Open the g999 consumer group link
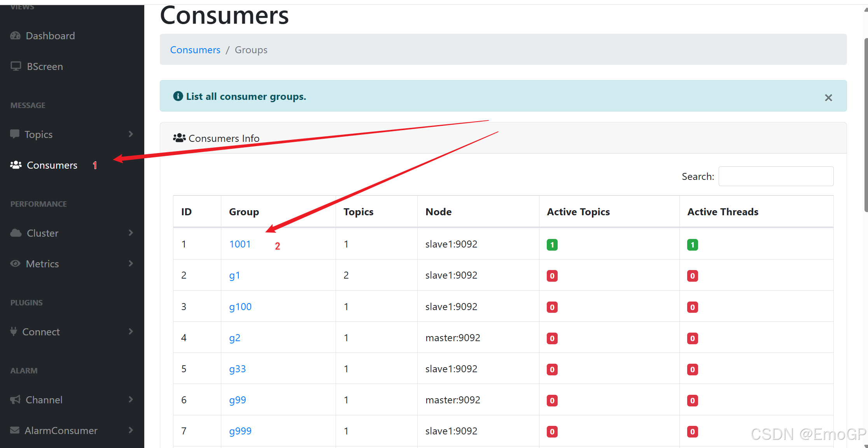 240,431
